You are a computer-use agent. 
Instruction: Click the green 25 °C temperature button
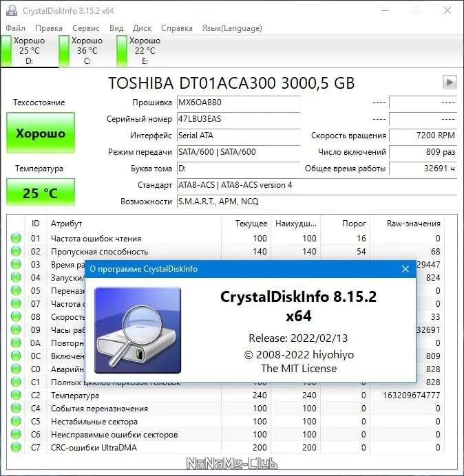(x=41, y=193)
